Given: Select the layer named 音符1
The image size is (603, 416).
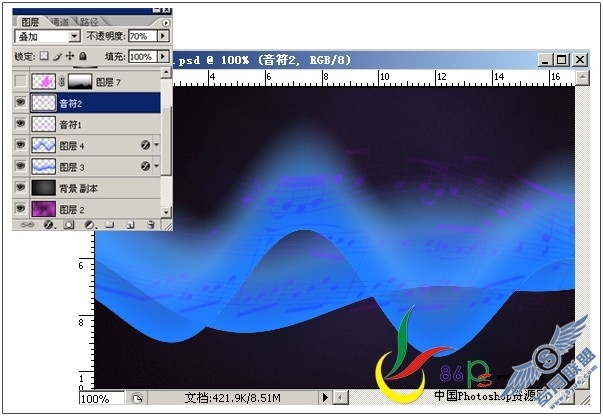Looking at the screenshot, I should tap(70, 125).
